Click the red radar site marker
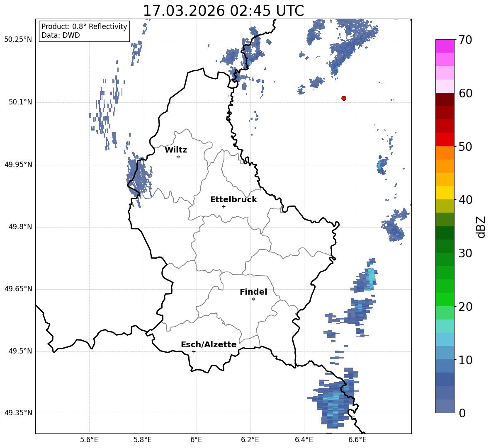The width and height of the screenshot is (491, 448). 343,98
